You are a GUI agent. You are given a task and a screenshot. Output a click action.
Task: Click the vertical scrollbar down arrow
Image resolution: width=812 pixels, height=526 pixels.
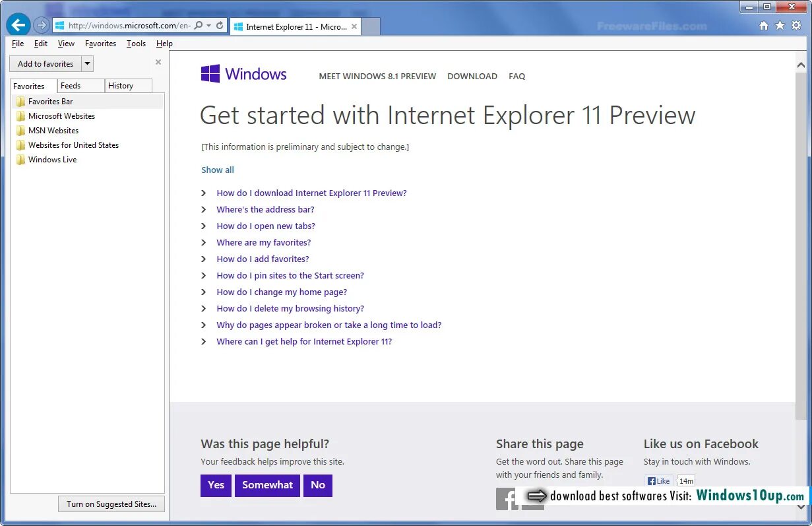(801, 507)
